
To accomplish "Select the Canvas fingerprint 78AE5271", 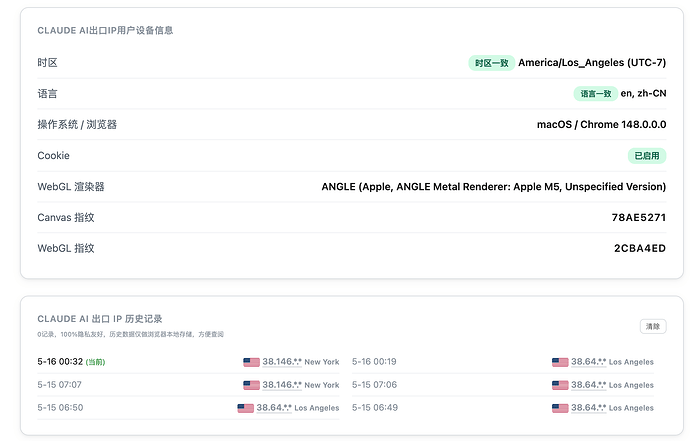I will [639, 217].
